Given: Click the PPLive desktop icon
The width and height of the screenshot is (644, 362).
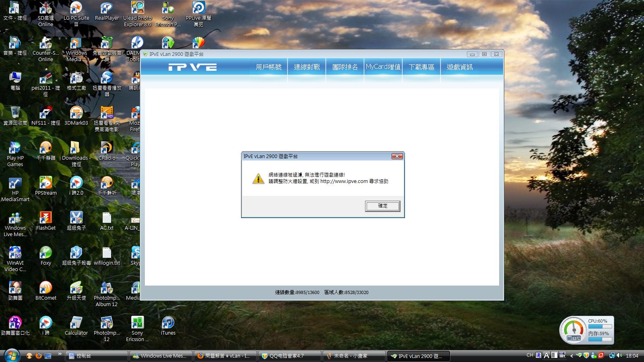Looking at the screenshot, I should coord(198,14).
